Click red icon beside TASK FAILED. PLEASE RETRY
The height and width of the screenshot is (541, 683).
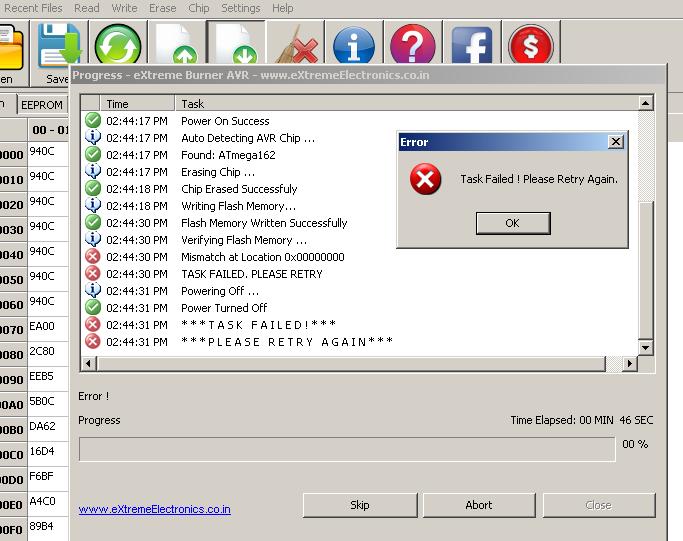tap(93, 274)
